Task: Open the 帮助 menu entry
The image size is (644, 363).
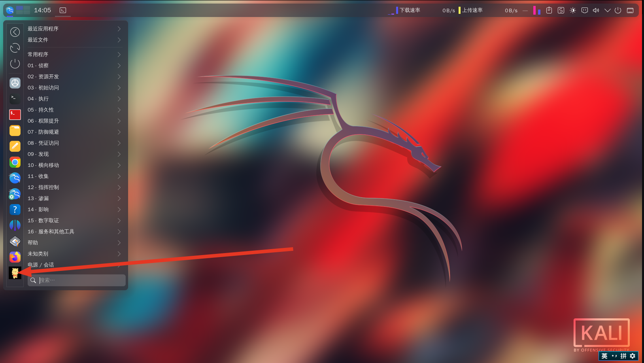Action: 74,242
